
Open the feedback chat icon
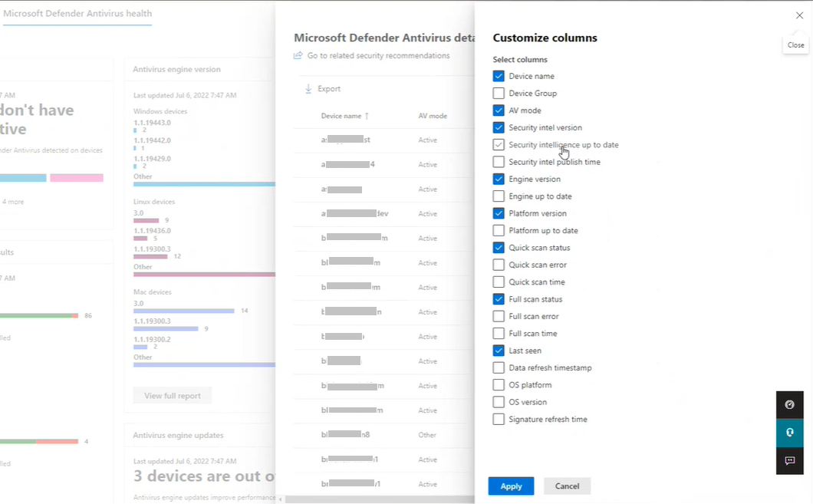(x=790, y=461)
